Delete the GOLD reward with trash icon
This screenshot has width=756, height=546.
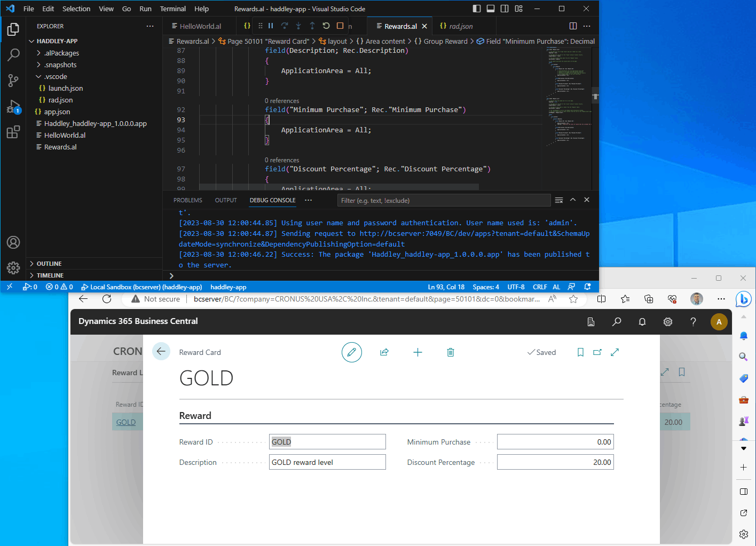click(451, 352)
